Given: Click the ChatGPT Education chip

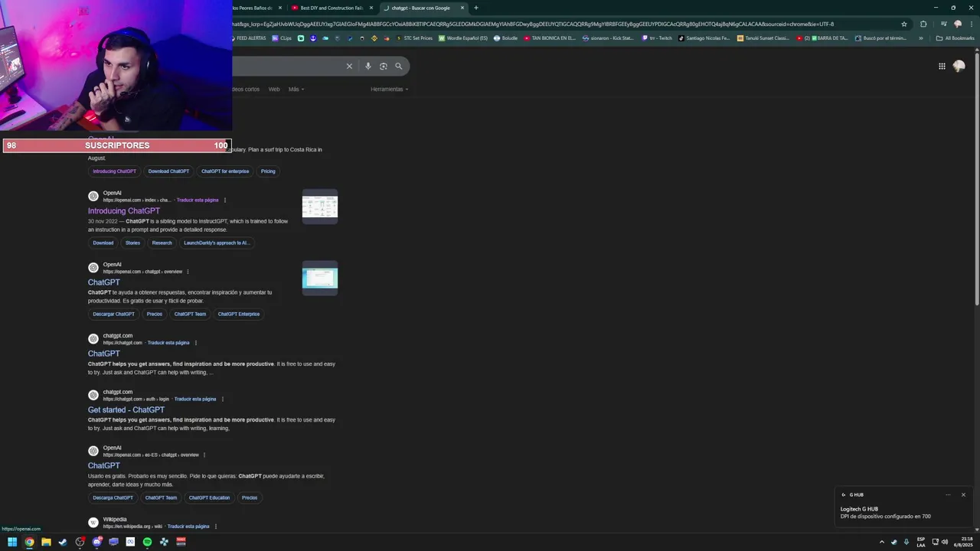Looking at the screenshot, I should (209, 498).
